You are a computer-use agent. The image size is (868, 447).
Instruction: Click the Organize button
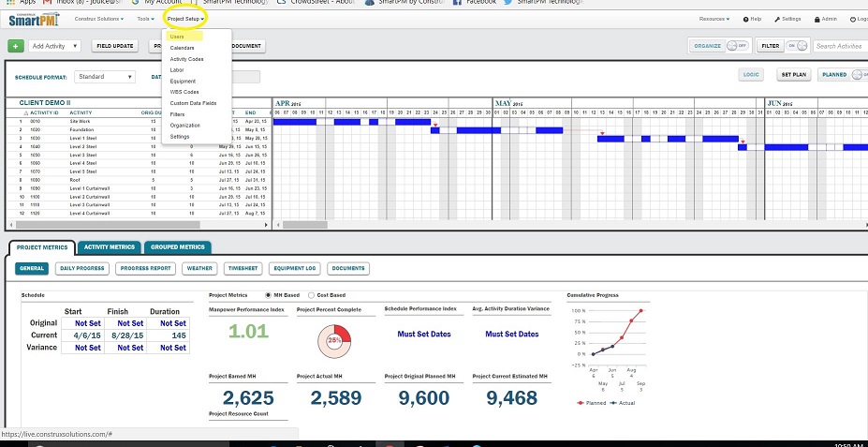pos(708,46)
